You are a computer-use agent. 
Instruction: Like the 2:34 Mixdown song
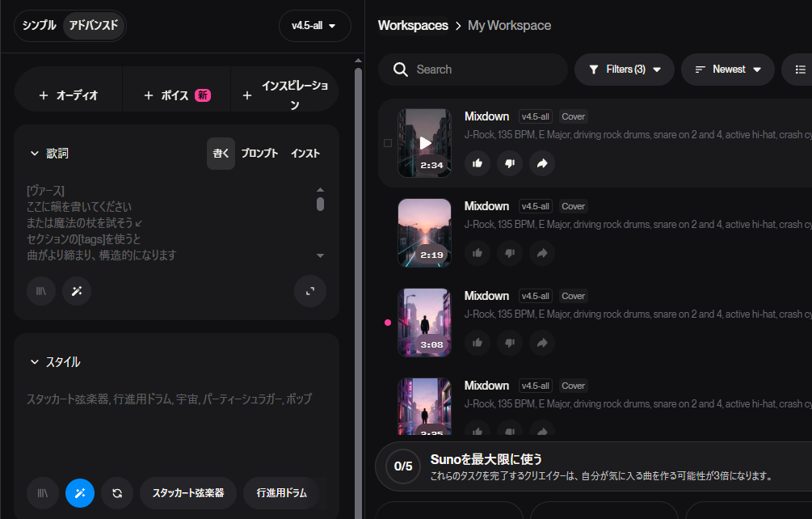click(478, 163)
